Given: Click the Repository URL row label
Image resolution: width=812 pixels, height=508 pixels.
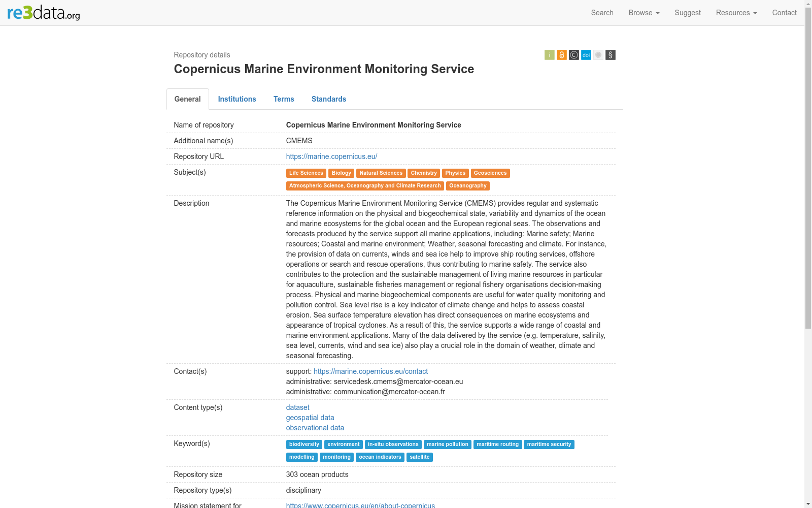Looking at the screenshot, I should [x=199, y=156].
